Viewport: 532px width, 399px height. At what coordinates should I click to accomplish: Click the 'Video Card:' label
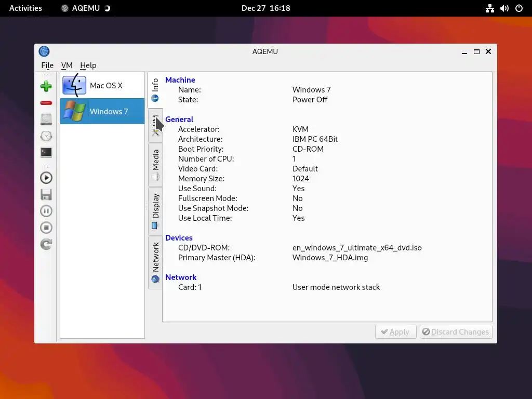click(x=198, y=169)
